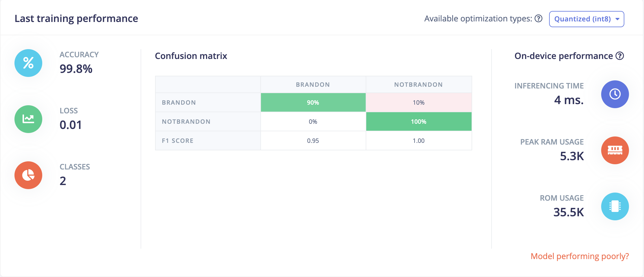
Task: Click the 99.8% accuracy value
Action: click(x=76, y=69)
